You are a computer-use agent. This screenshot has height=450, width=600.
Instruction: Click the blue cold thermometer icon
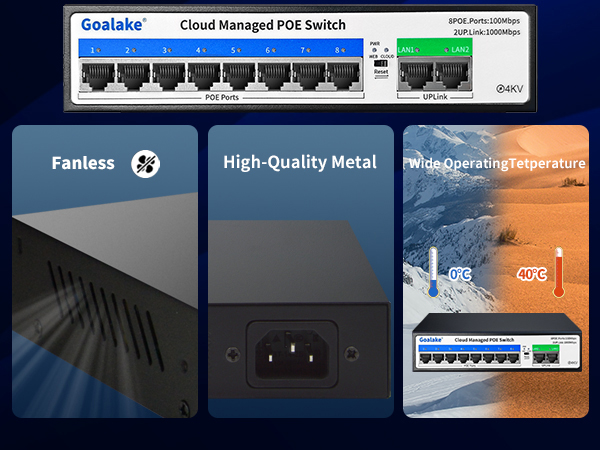431,271
